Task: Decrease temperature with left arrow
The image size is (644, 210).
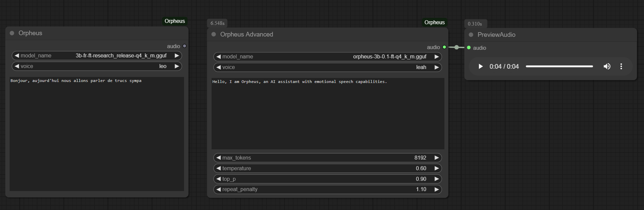Action: [219, 169]
